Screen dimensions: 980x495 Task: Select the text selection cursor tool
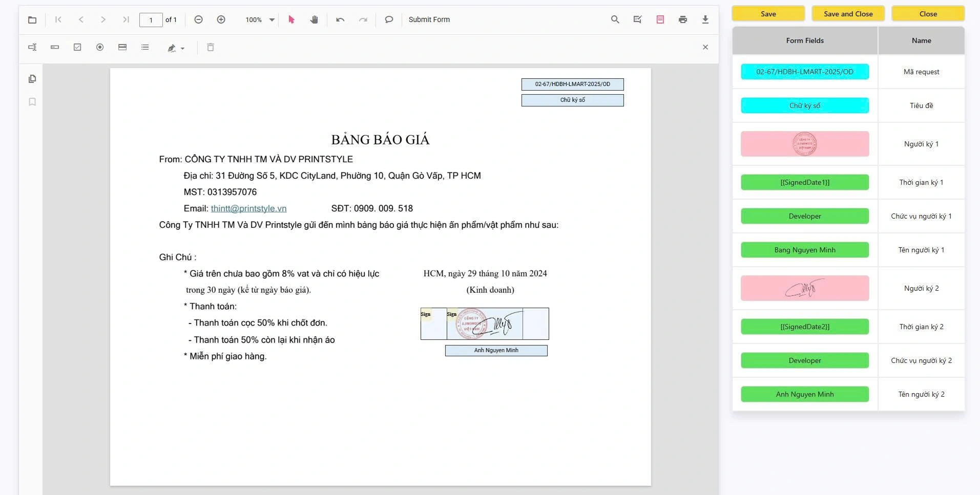[x=291, y=19]
